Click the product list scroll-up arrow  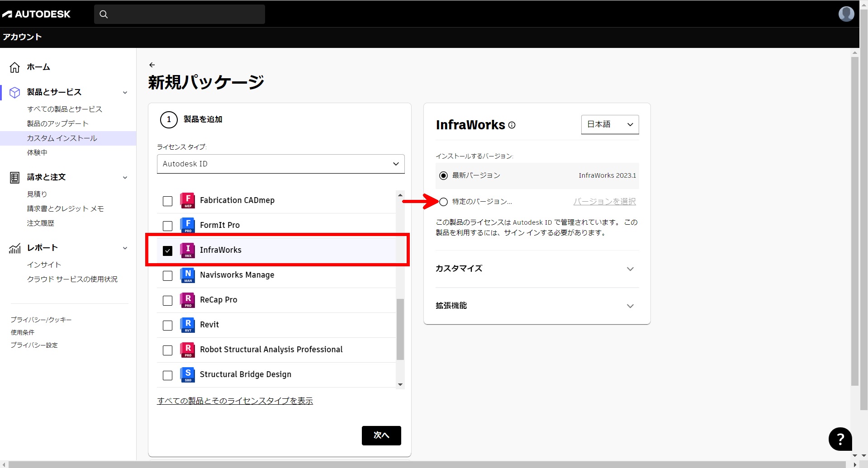tap(400, 195)
